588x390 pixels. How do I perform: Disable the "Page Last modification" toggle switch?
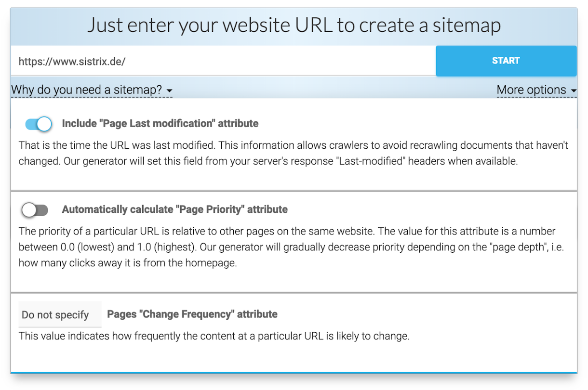tap(39, 124)
